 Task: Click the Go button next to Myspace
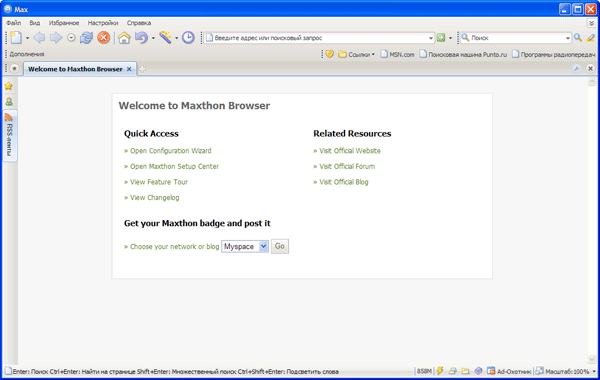[x=280, y=246]
